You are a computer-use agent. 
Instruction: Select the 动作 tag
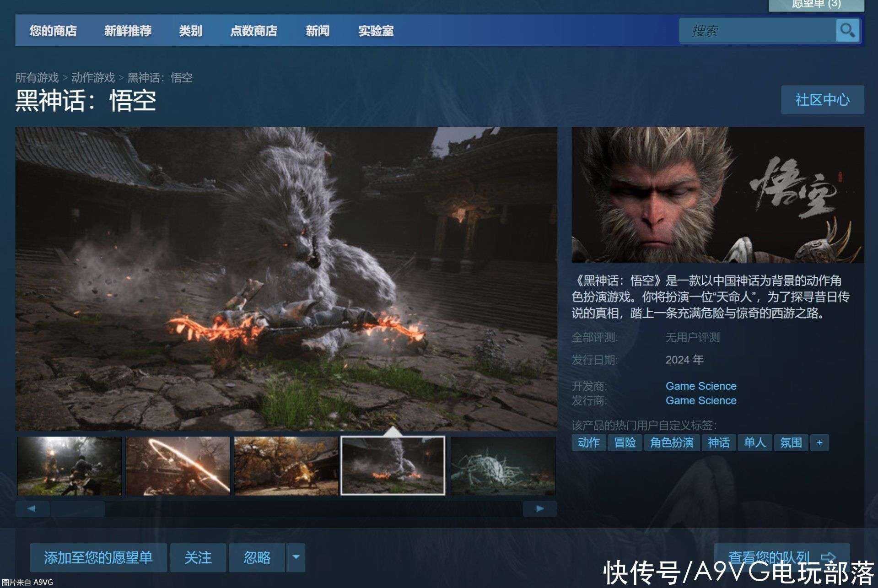(x=589, y=442)
